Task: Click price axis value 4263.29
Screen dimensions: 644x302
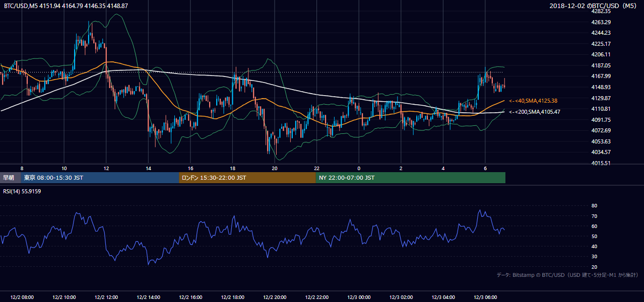Action: pos(601,22)
